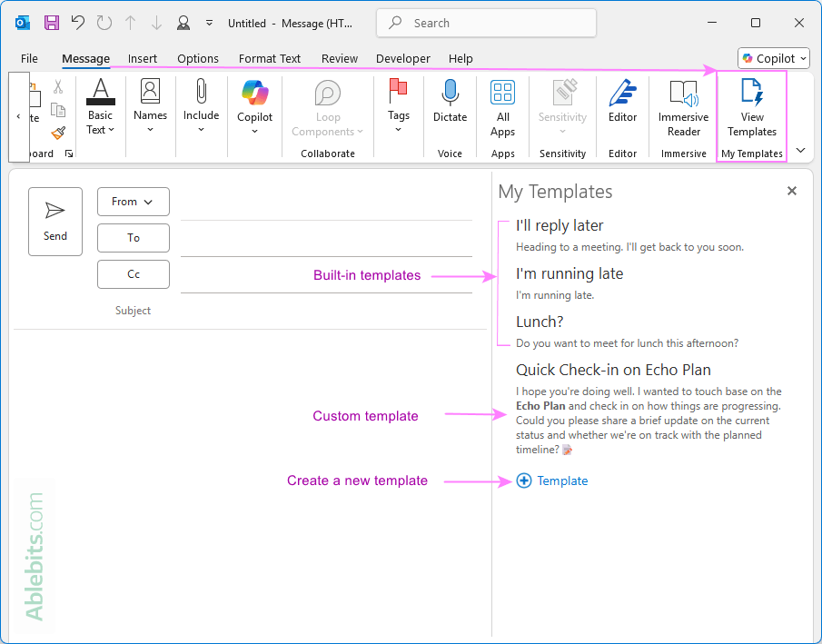Open the Copilot ribbon button
The height and width of the screenshot is (644, 822).
pos(255,107)
